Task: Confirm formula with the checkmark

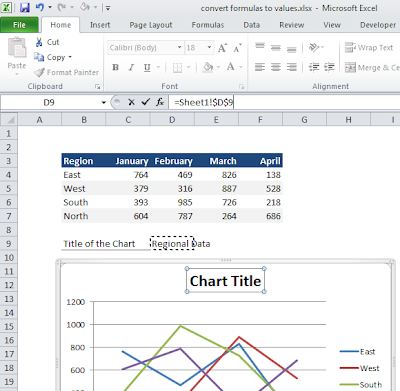Action: pos(145,102)
